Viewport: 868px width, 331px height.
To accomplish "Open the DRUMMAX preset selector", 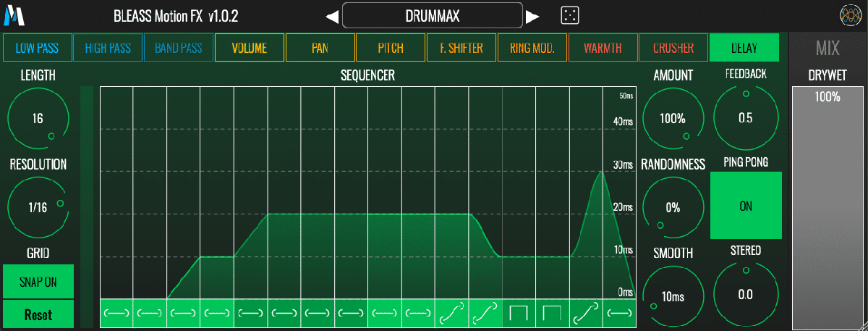I will (432, 15).
